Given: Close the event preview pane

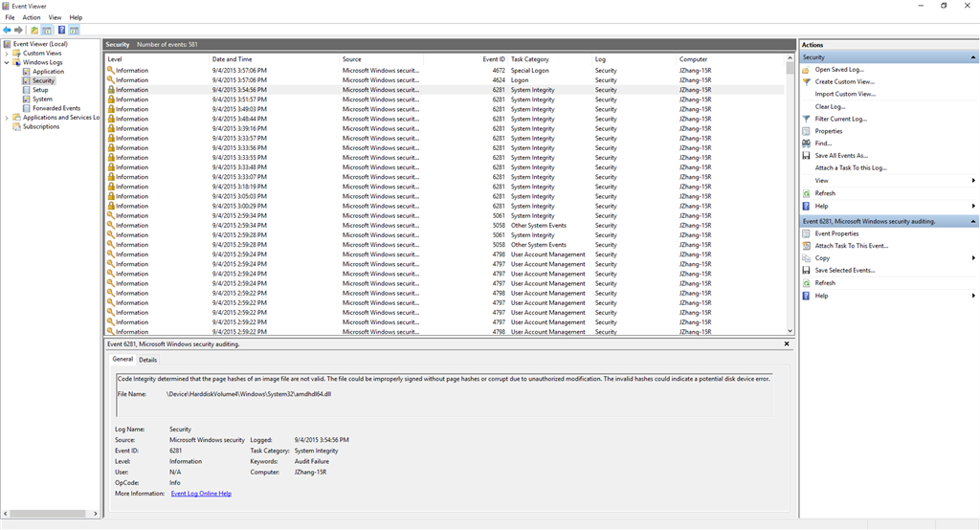Looking at the screenshot, I should 787,343.
